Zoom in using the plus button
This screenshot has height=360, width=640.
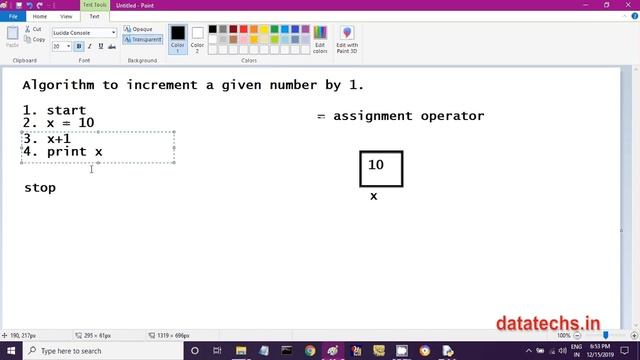point(634,336)
